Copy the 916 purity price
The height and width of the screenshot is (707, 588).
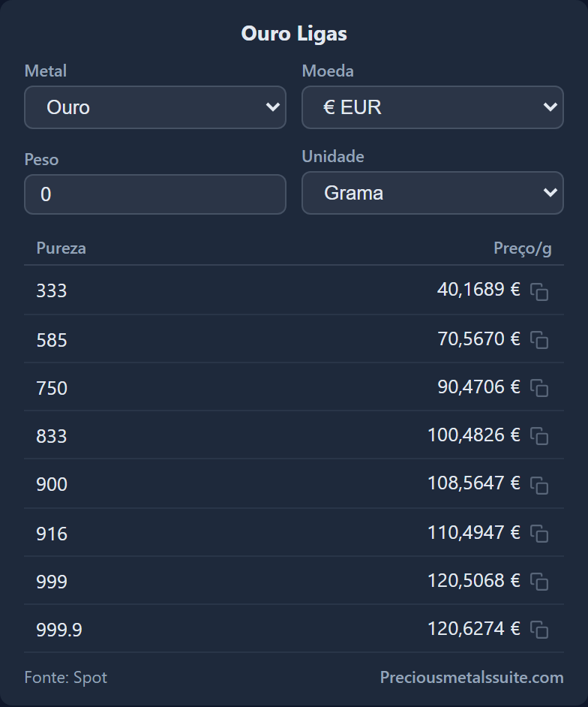[x=539, y=534]
